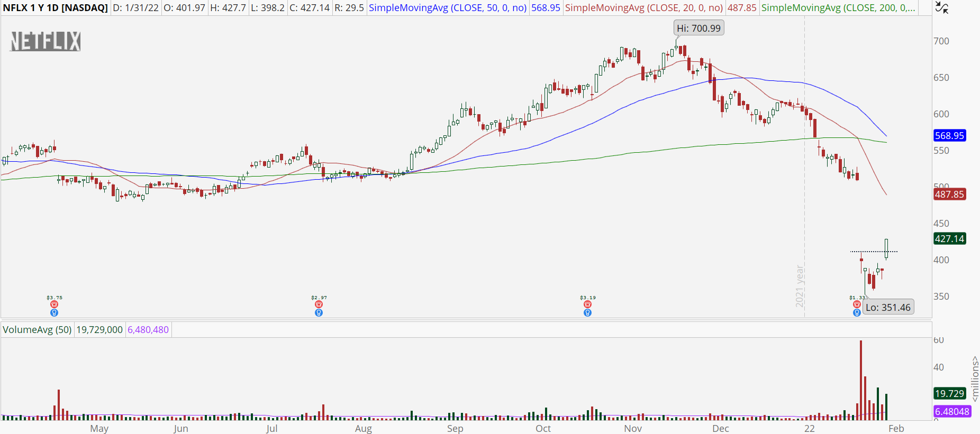The height and width of the screenshot is (434, 980).
Task: Click the earnings phone icon under $1.33
Action: 857,304
